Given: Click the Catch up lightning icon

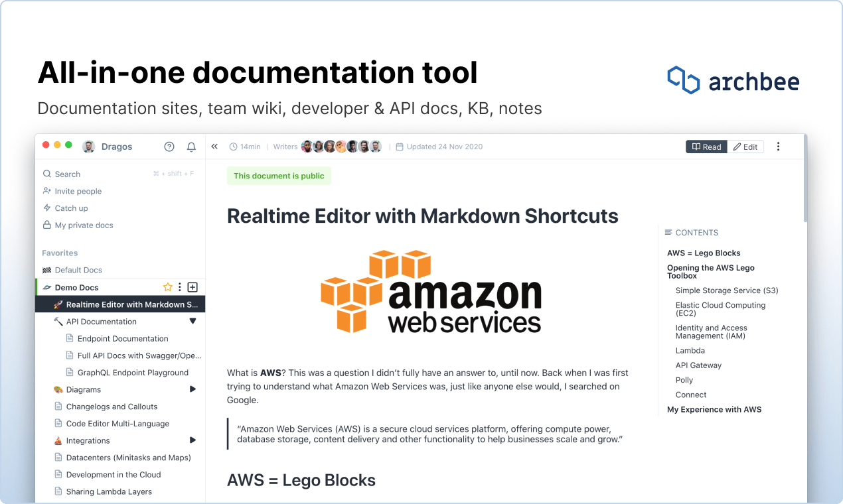Looking at the screenshot, I should [47, 208].
